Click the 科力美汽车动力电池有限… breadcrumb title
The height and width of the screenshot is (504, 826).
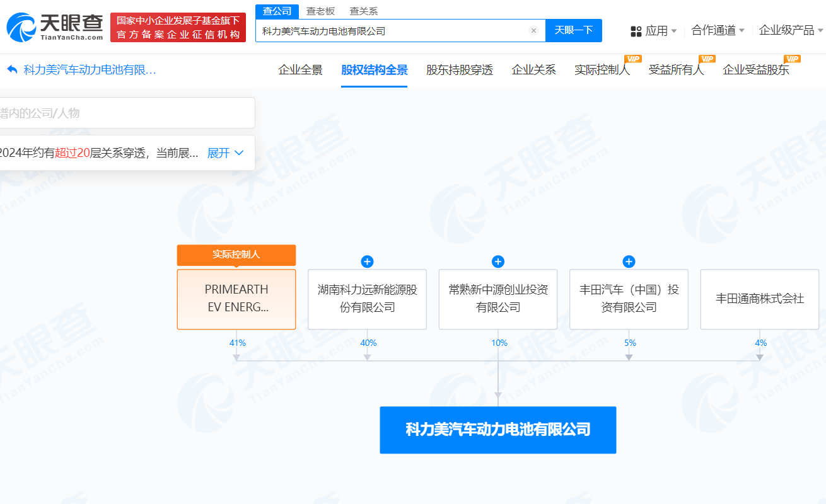[90, 70]
